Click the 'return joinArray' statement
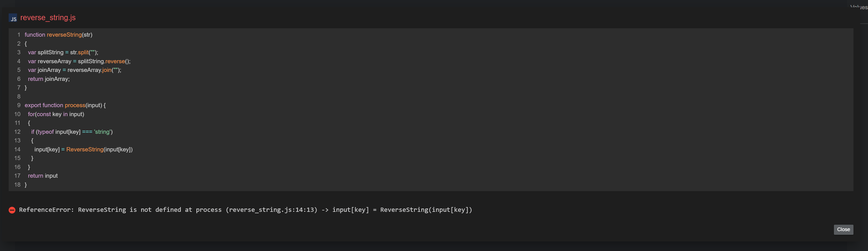The image size is (868, 251). (49, 79)
